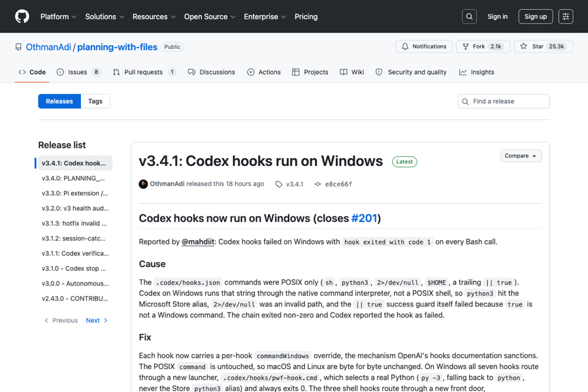This screenshot has height=392, width=588.
Task: Open planning-with-files repository link
Action: [118, 47]
